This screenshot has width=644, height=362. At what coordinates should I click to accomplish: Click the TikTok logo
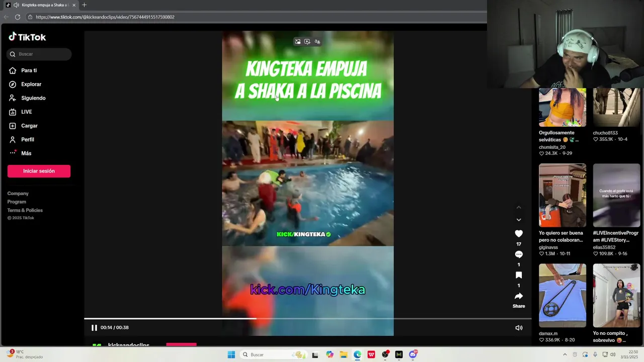point(27,37)
